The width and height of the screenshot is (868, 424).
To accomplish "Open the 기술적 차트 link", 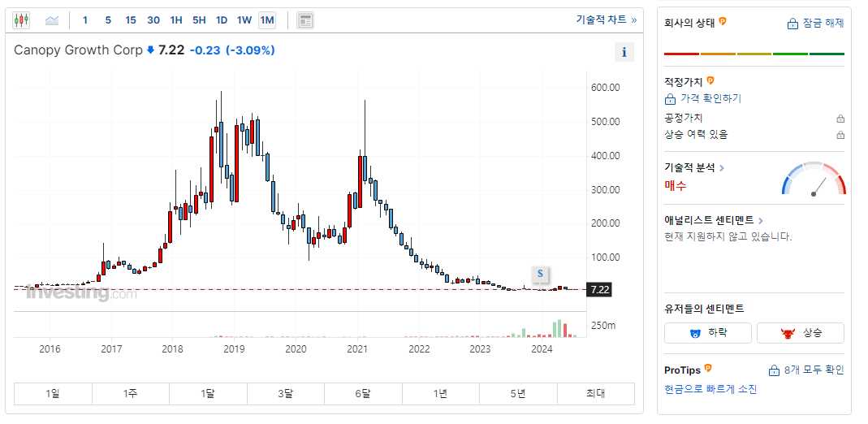I will pos(607,20).
